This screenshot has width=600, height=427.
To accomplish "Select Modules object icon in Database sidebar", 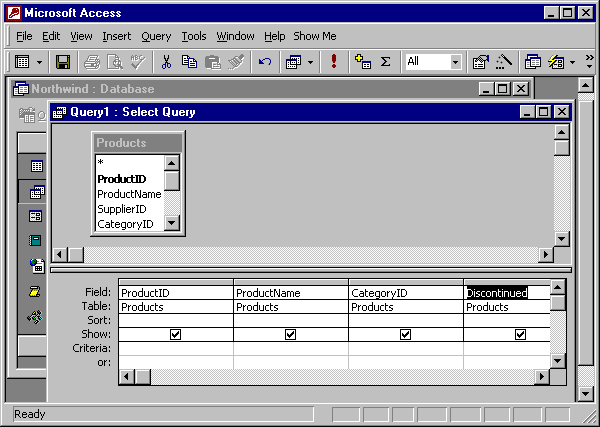I will (35, 317).
